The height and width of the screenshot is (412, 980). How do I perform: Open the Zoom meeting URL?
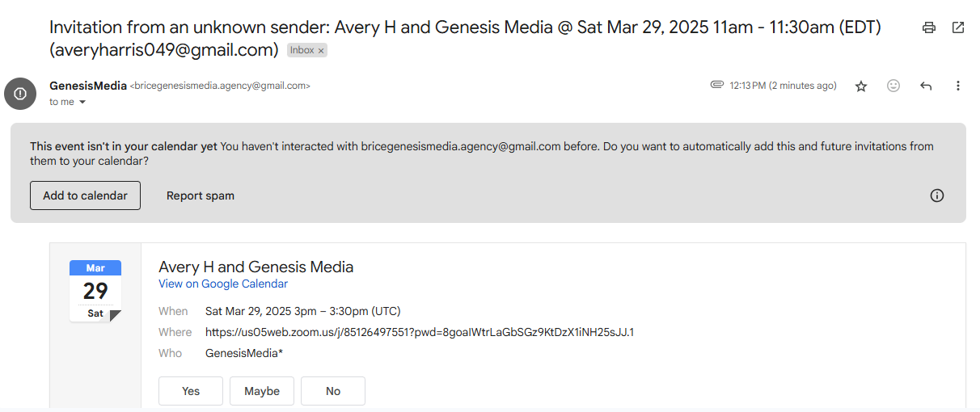419,332
